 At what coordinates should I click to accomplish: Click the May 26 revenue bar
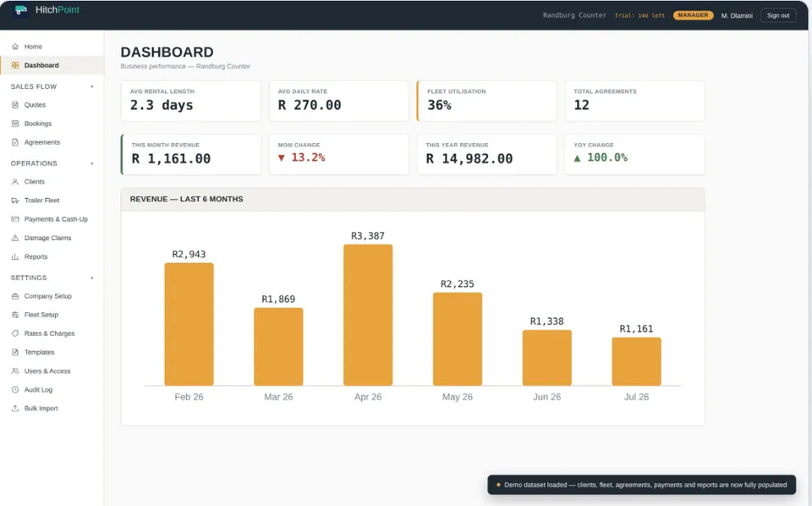pyautogui.click(x=458, y=339)
